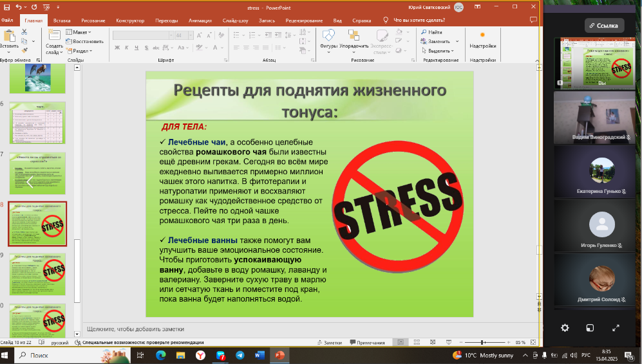This screenshot has width=642, height=364.
Task: Click the Undo arrow in quick access
Action: (x=19, y=7)
